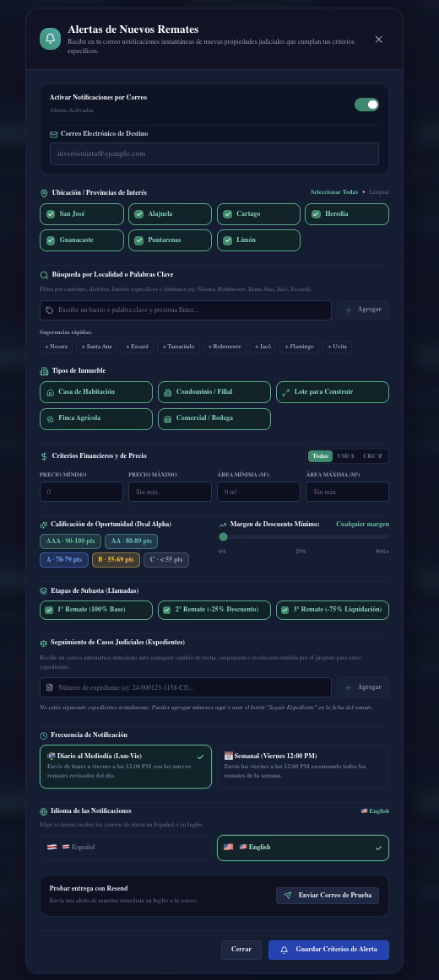
Task: Click the house icon in Casa de Habitación
Action: pos(51,392)
